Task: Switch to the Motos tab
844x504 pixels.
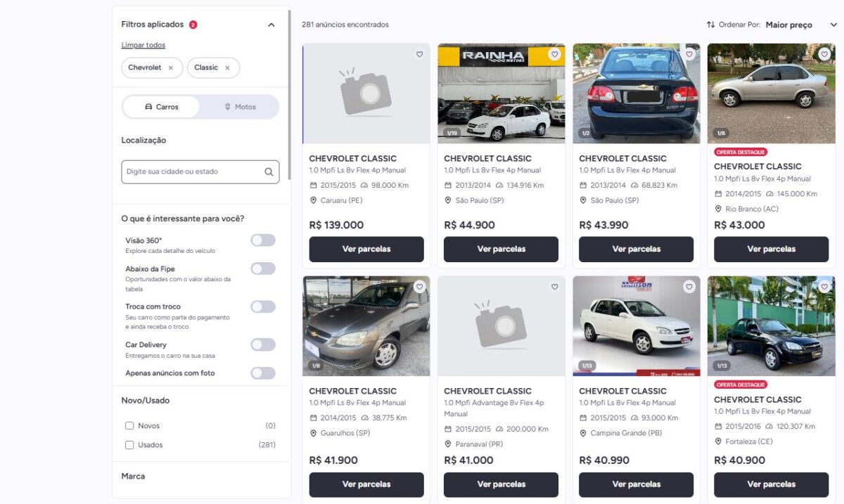Action: [x=240, y=107]
